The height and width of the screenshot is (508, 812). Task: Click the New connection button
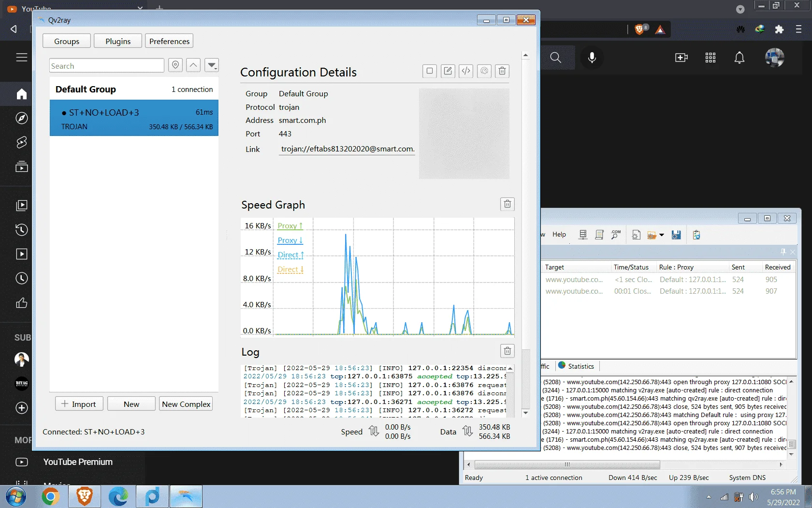coord(131,404)
